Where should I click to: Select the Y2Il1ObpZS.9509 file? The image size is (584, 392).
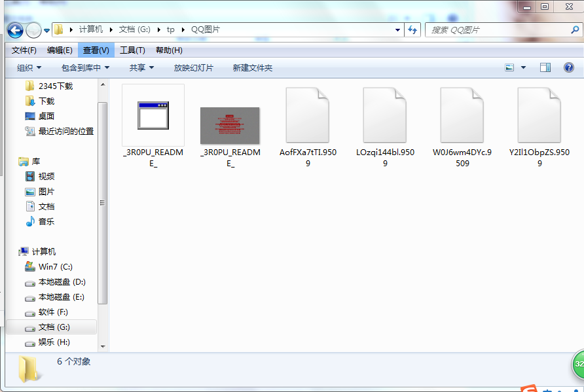(x=539, y=127)
